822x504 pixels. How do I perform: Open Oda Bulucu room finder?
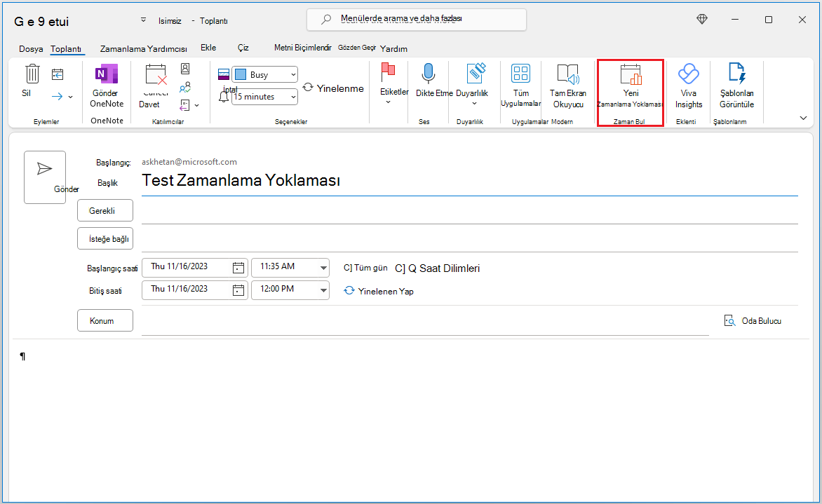pos(753,320)
